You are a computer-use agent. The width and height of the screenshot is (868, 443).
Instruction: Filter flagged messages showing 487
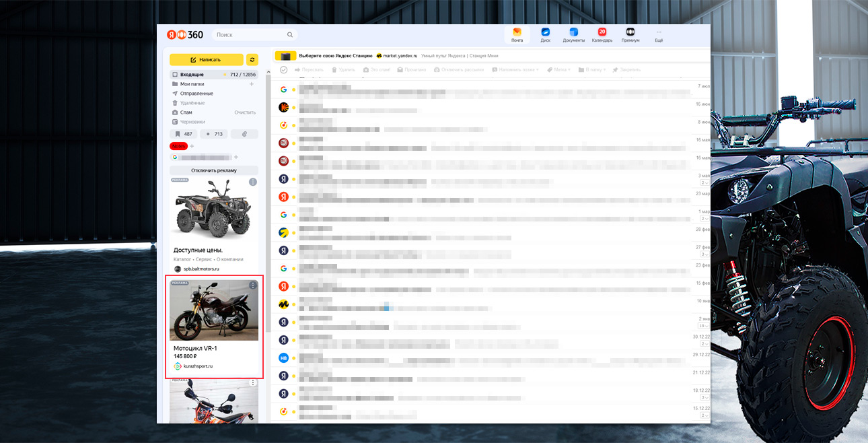pyautogui.click(x=183, y=134)
